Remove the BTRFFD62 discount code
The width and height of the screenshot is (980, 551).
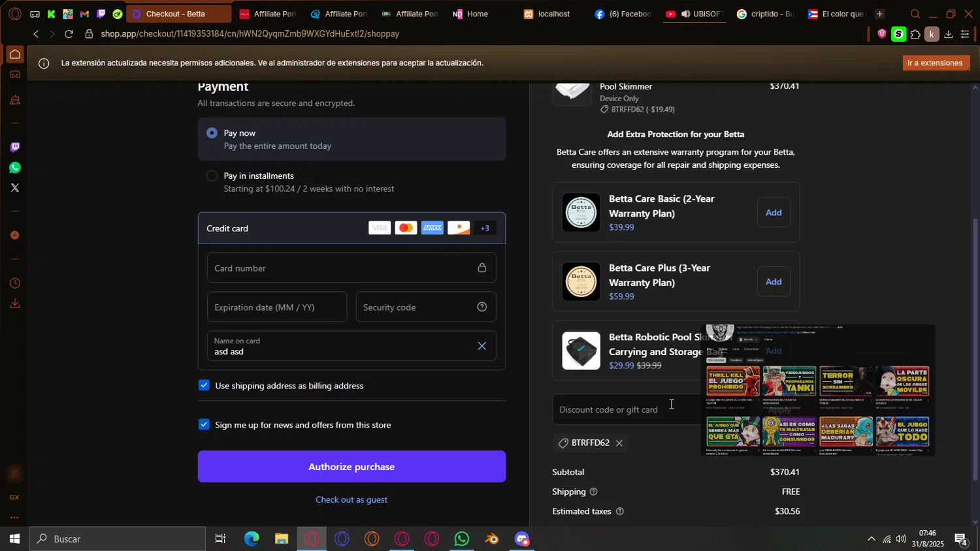619,443
